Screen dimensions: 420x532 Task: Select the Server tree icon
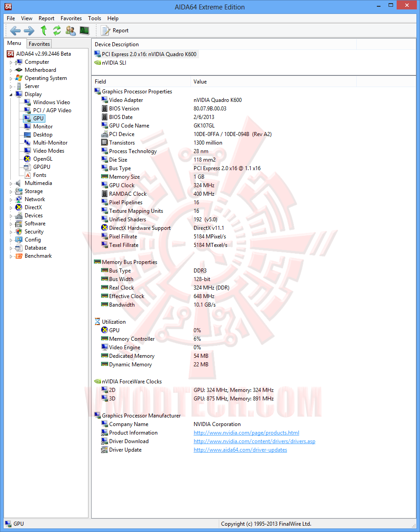tap(19, 86)
